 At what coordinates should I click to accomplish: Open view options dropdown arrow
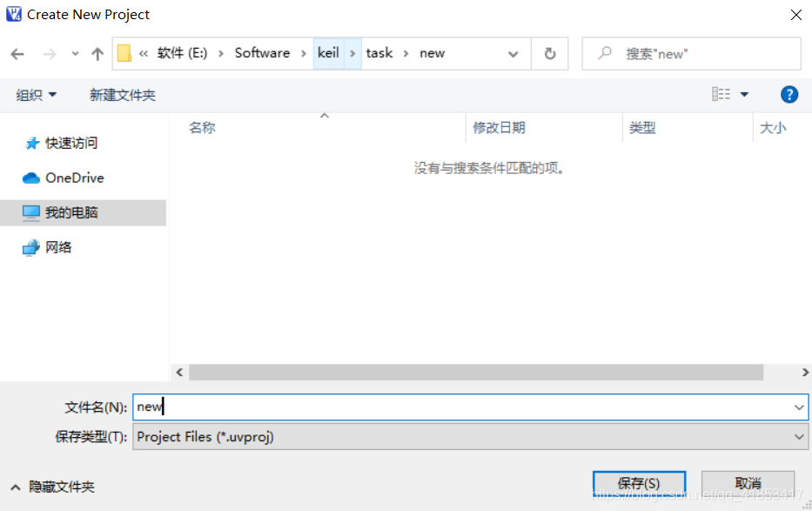coord(744,94)
